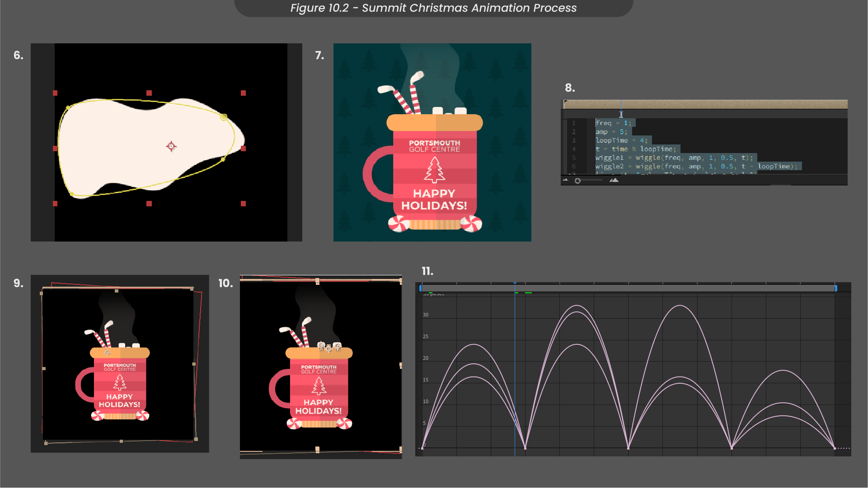Click the top-center transform handle in panel 10
The height and width of the screenshot is (488, 868).
317,281
